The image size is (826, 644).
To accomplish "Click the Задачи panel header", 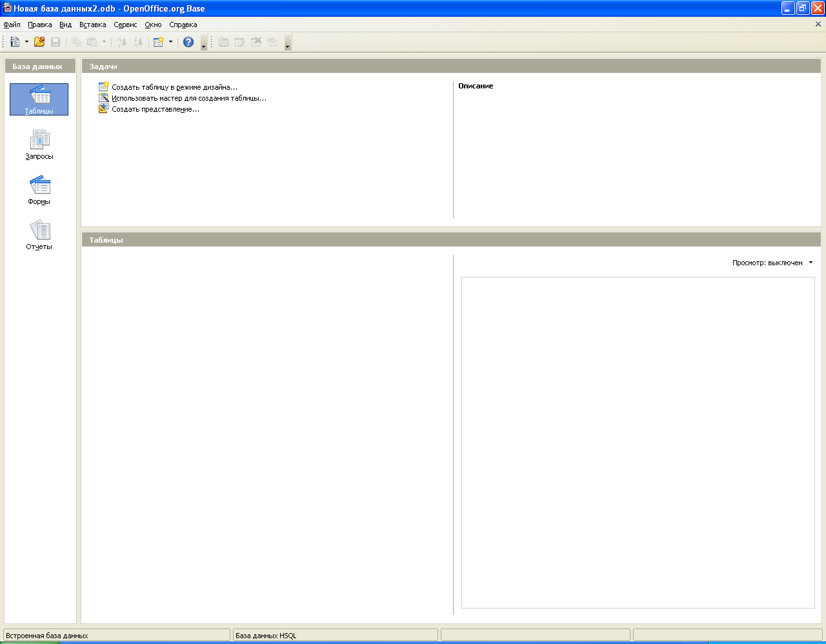I will pyautogui.click(x=451, y=66).
